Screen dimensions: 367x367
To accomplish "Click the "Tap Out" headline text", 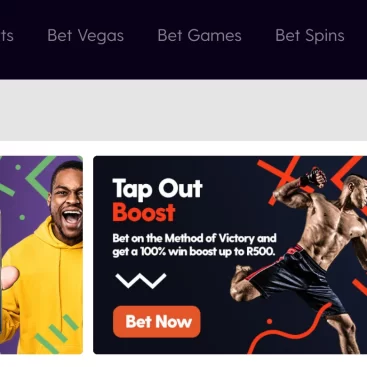I will tap(157, 189).
